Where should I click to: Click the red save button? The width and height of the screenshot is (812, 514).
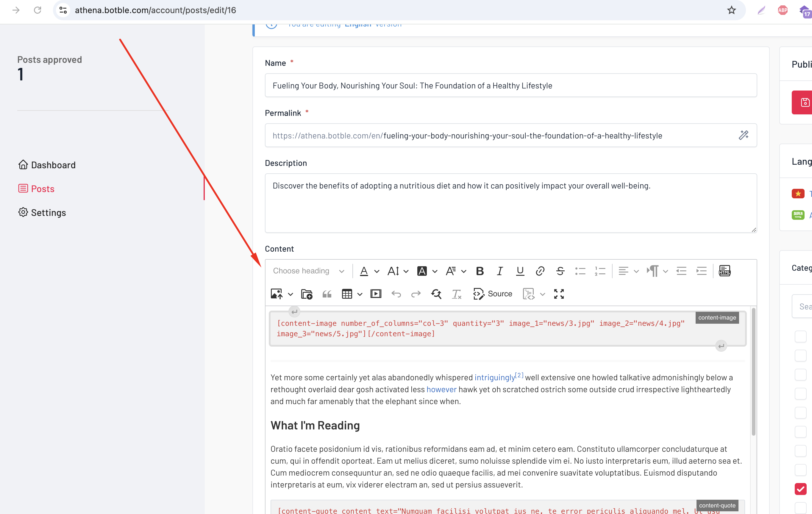click(802, 102)
